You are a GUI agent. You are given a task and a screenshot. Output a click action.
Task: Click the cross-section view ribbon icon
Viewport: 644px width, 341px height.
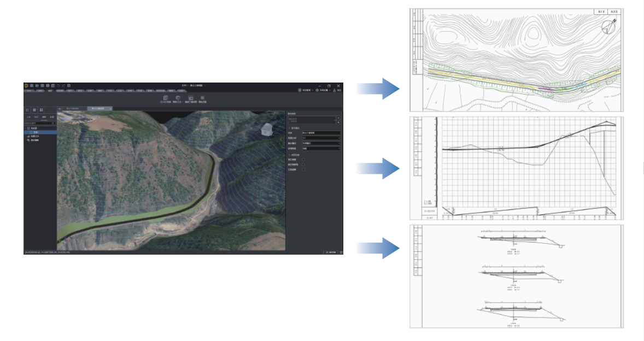(x=190, y=98)
